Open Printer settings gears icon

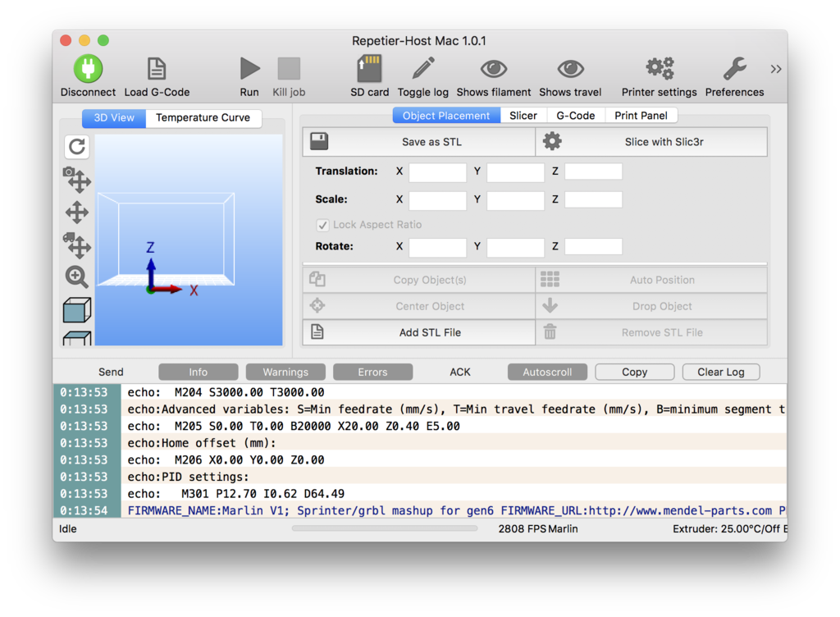[659, 69]
